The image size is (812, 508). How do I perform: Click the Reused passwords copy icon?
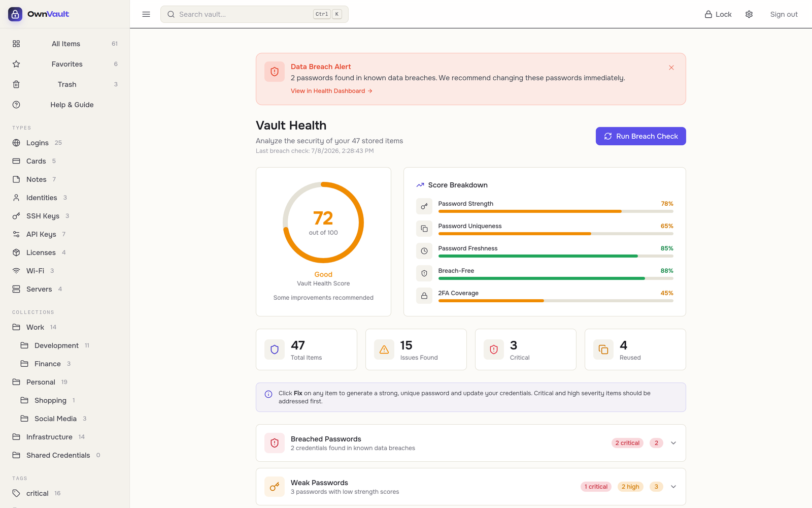603,350
